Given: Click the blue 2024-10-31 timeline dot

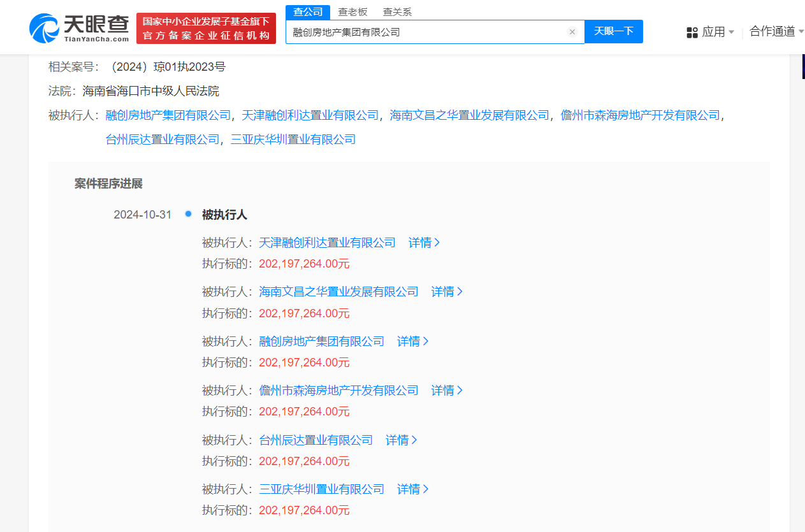Looking at the screenshot, I should (x=188, y=213).
